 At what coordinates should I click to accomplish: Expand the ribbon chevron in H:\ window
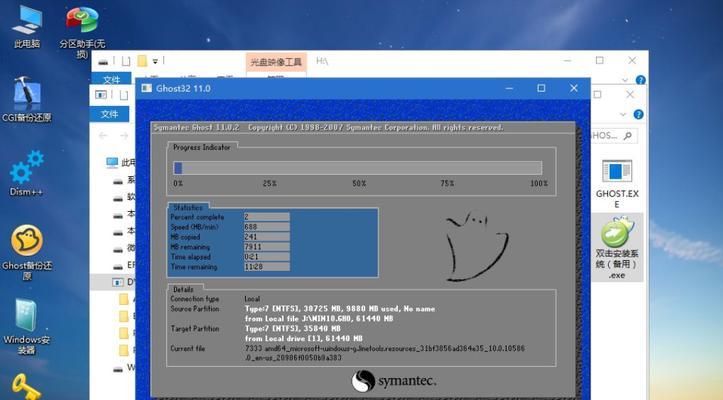pyautogui.click(x=625, y=80)
